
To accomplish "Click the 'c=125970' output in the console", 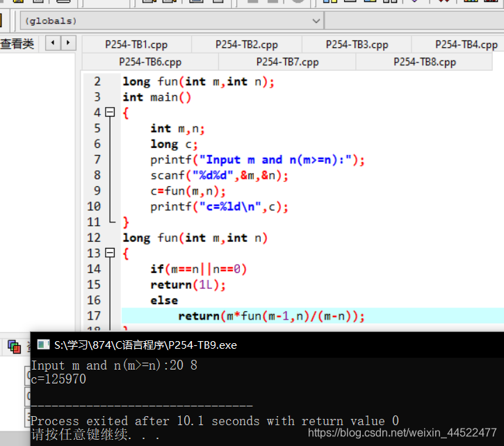I will (58, 379).
